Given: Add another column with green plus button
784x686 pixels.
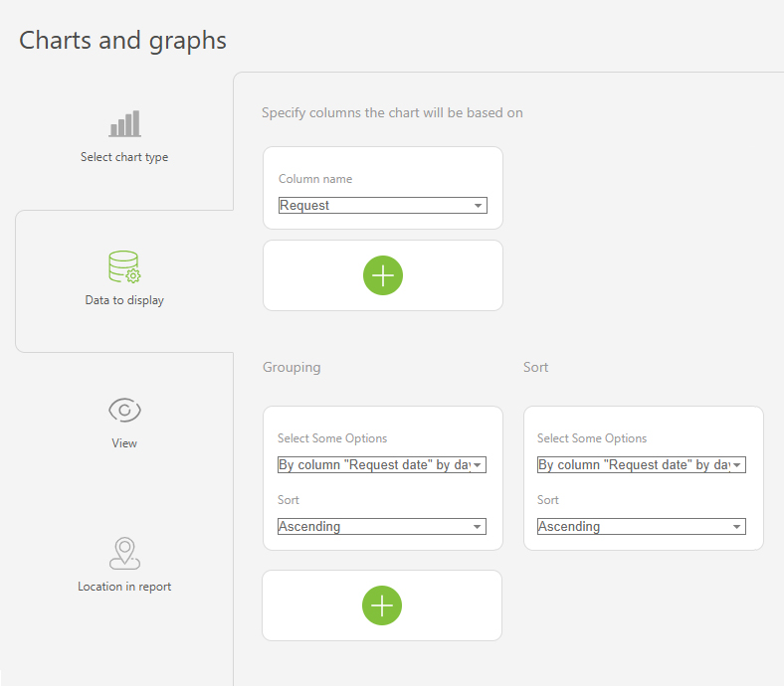Looking at the screenshot, I should (383, 275).
